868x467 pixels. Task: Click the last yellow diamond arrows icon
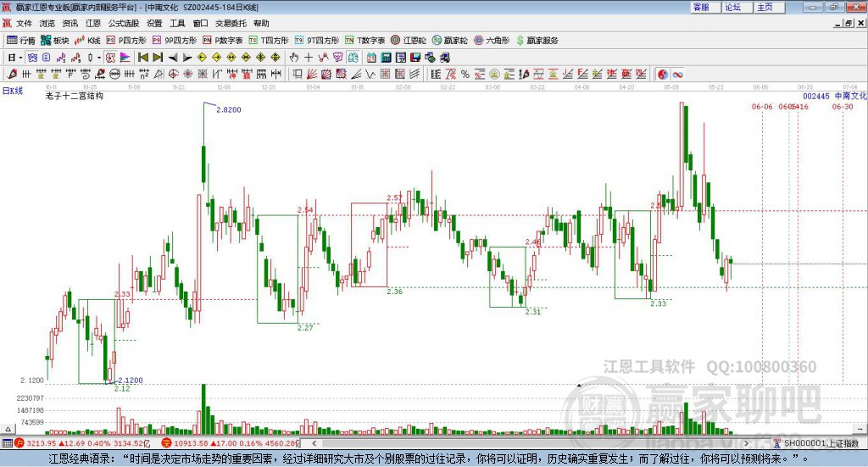275,58
